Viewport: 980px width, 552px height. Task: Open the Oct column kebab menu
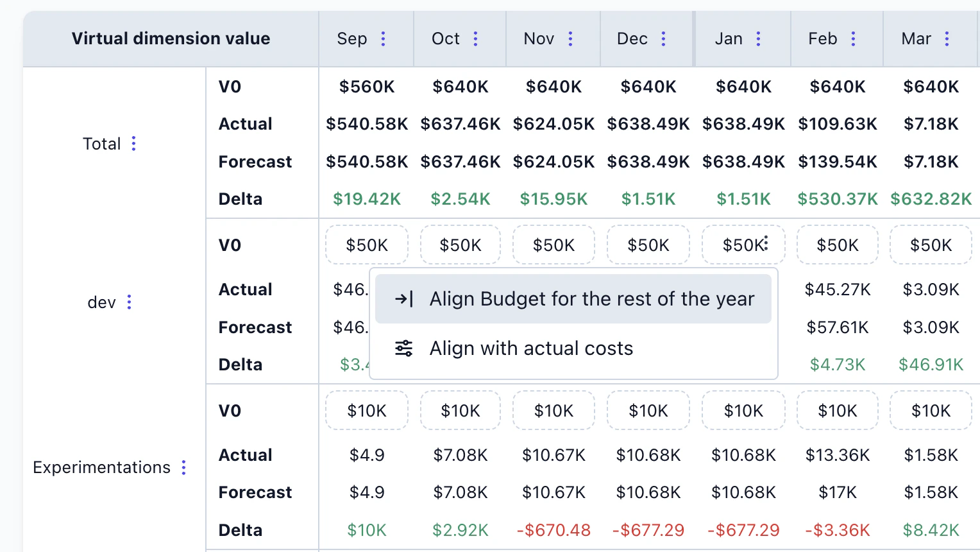(x=475, y=39)
